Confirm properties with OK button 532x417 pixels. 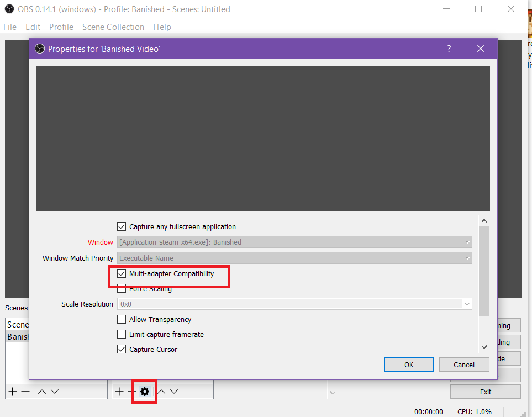click(x=409, y=365)
